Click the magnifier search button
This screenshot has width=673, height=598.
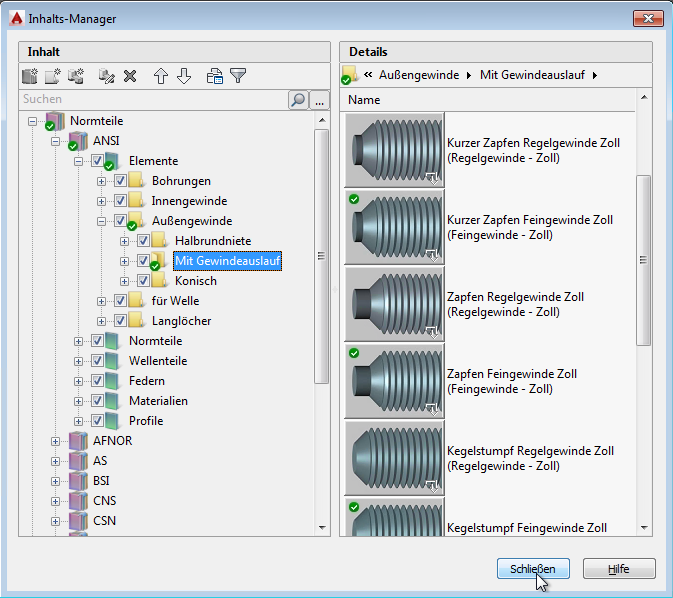(x=298, y=100)
